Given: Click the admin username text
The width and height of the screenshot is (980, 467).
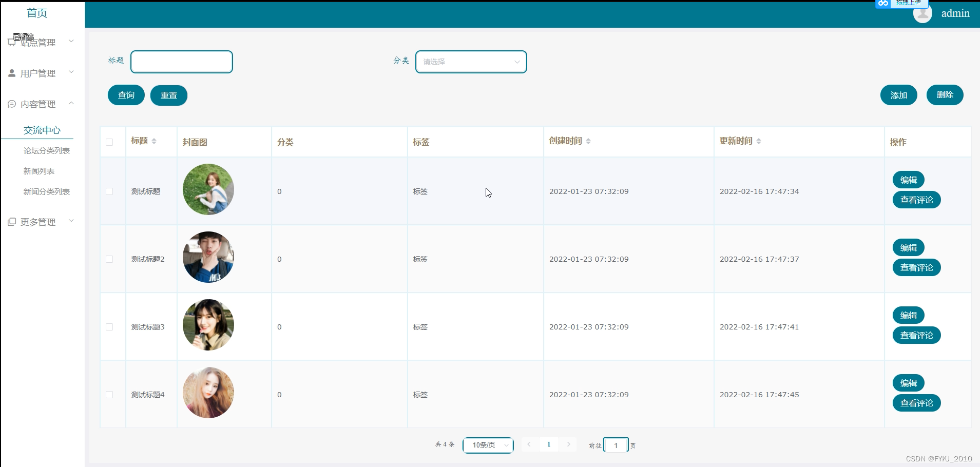Looking at the screenshot, I should (x=955, y=13).
